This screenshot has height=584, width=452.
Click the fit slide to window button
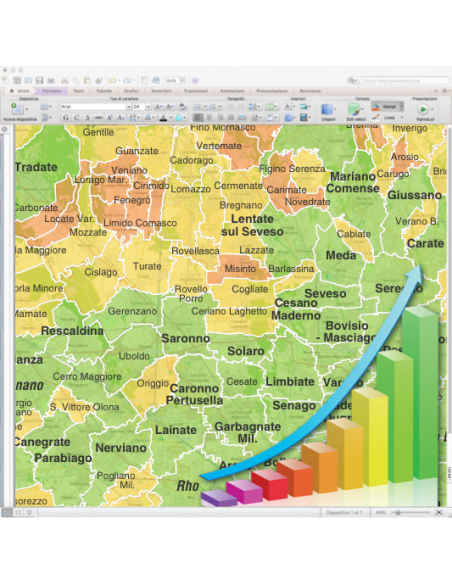439,513
